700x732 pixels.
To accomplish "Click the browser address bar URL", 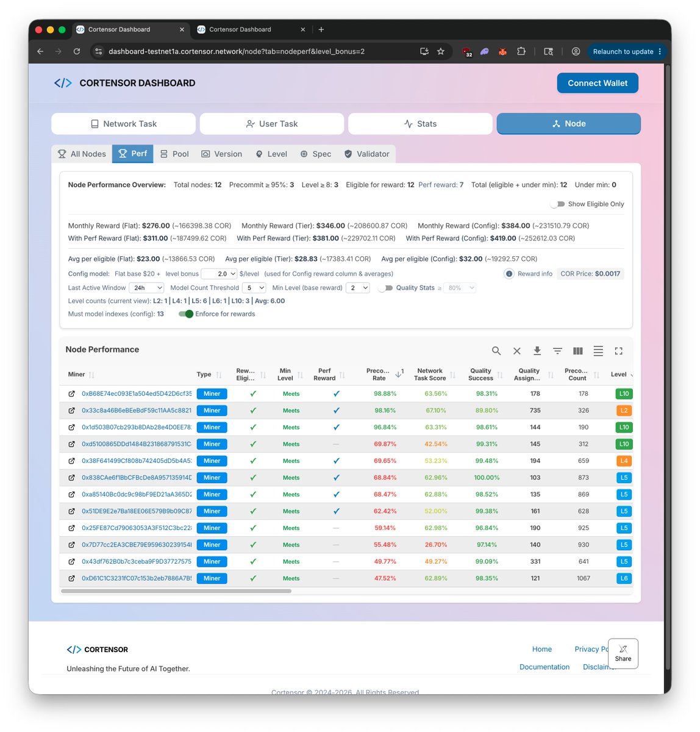I will (x=237, y=52).
